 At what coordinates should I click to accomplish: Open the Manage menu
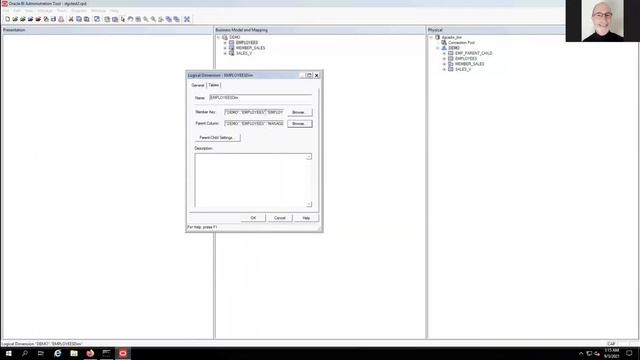pos(45,11)
